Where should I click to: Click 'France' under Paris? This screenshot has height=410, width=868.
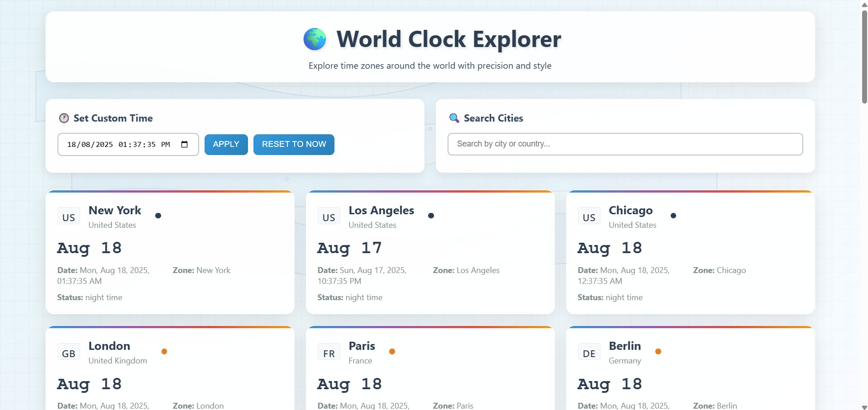click(360, 361)
